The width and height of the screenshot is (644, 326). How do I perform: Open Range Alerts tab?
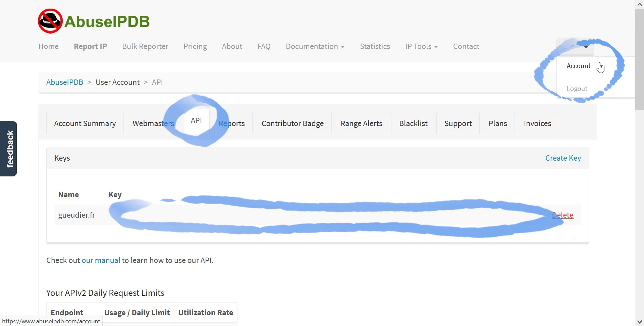(x=361, y=123)
